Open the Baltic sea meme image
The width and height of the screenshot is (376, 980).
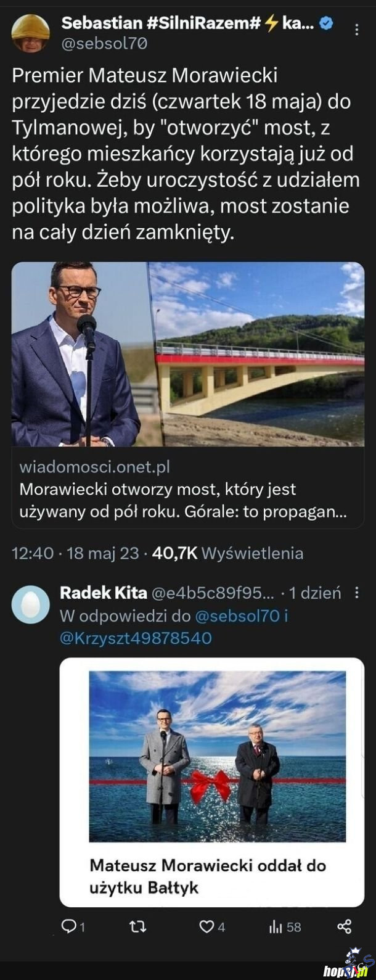(x=217, y=756)
